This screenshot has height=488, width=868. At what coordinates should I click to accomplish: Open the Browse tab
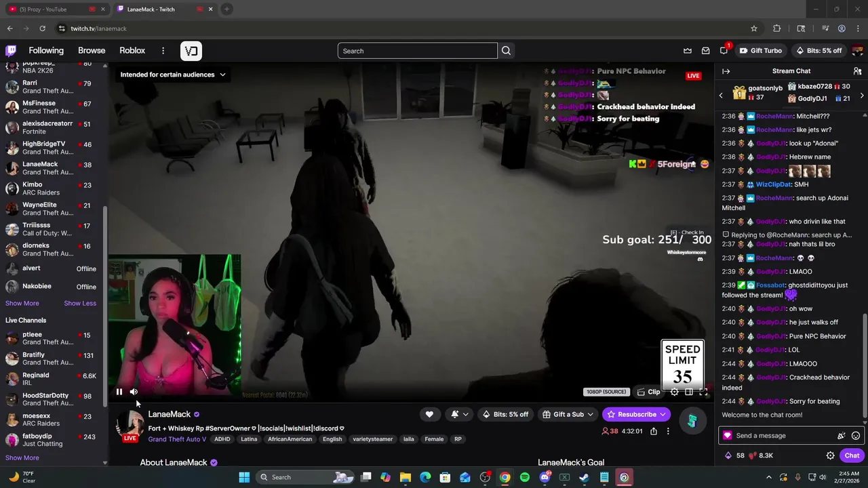tap(92, 51)
